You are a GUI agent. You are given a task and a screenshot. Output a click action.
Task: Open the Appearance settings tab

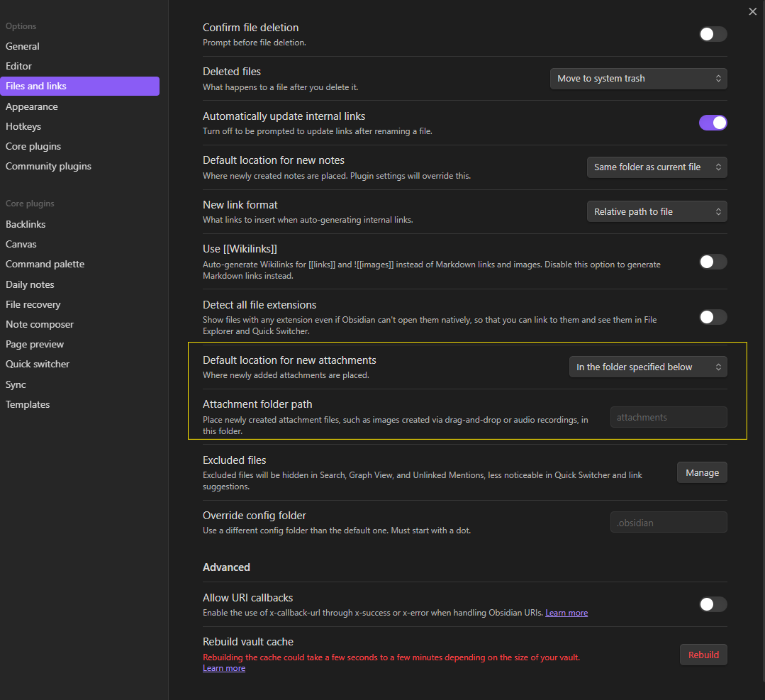pos(32,106)
